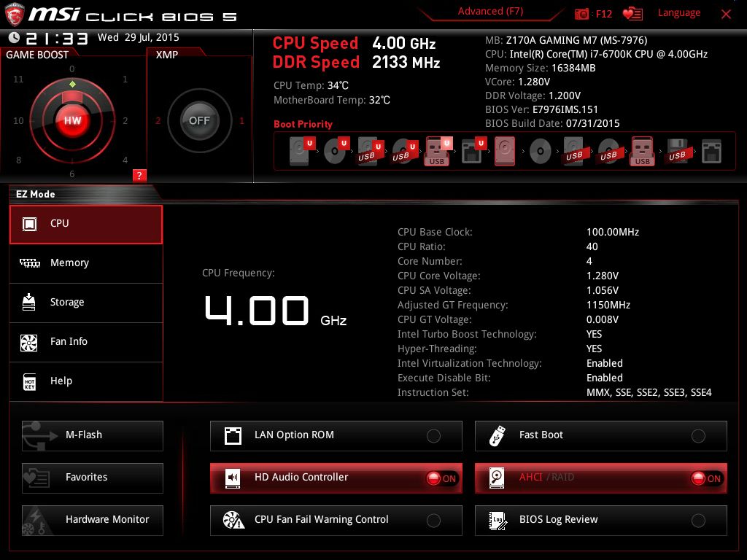The width and height of the screenshot is (747, 560).
Task: Click the DDR Speed 2133 MHz readout
Action: [x=356, y=62]
